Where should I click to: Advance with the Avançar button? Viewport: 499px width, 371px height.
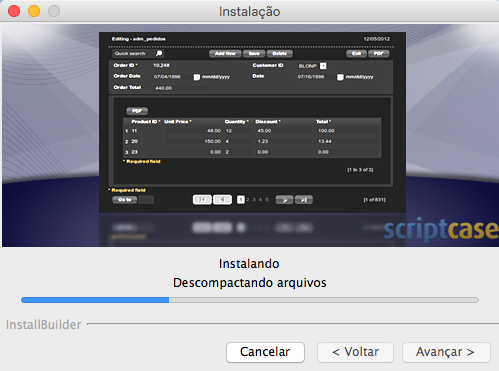446,352
